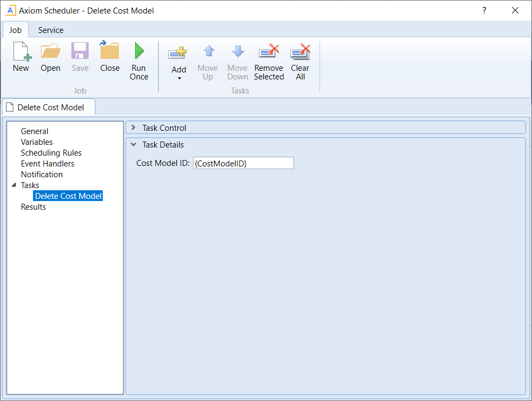This screenshot has width=532, height=401.
Task: Click the Task Control heading text
Action: click(x=164, y=128)
